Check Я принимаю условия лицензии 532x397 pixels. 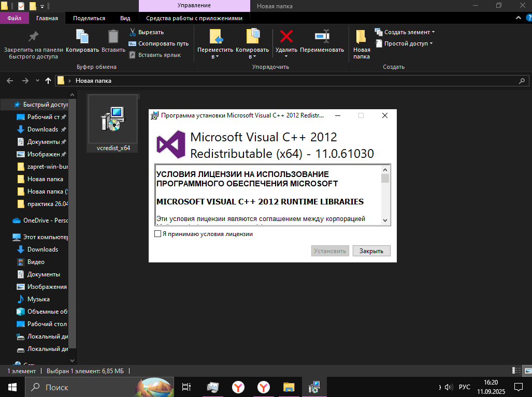158,234
